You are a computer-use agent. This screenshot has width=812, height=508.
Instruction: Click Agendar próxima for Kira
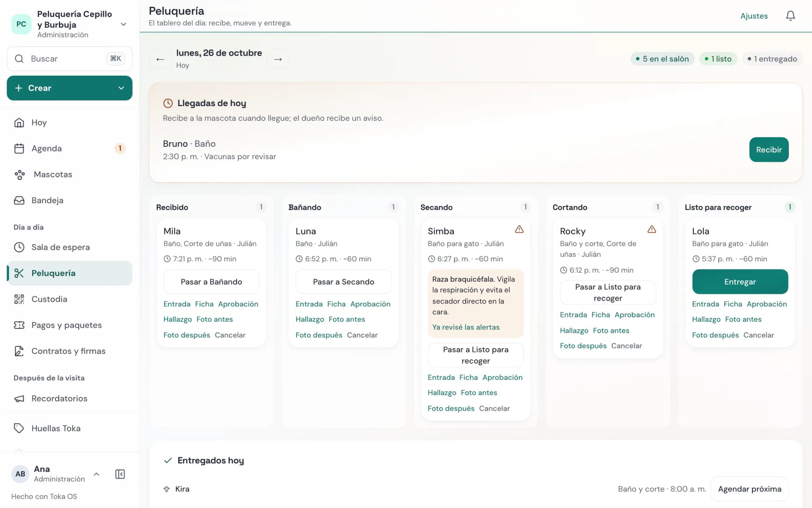pyautogui.click(x=749, y=489)
